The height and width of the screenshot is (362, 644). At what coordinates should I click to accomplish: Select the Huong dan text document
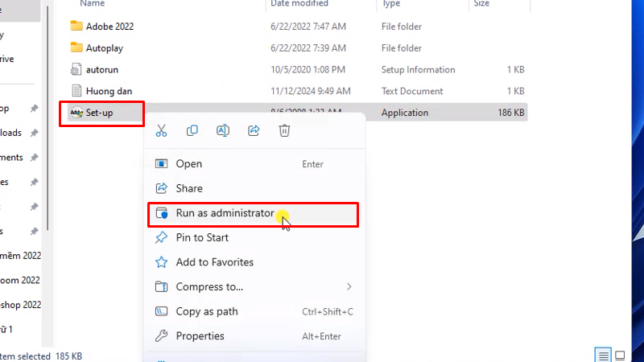(109, 91)
